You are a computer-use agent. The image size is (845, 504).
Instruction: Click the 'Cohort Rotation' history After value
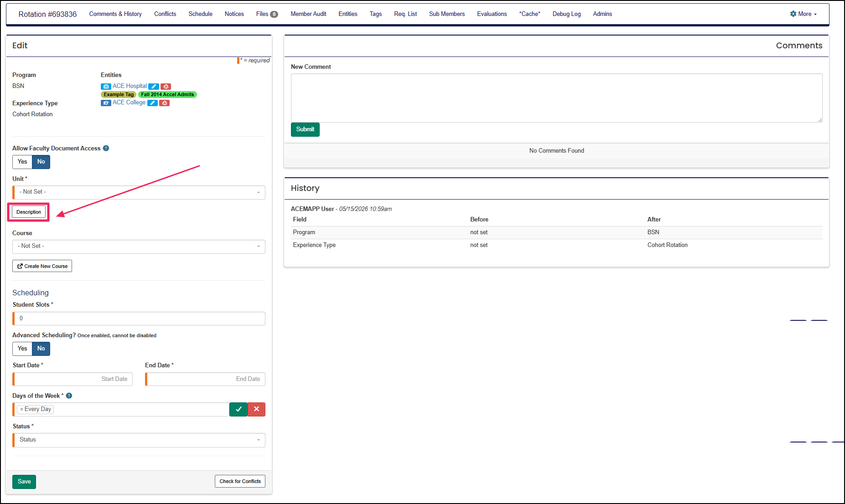pos(667,245)
